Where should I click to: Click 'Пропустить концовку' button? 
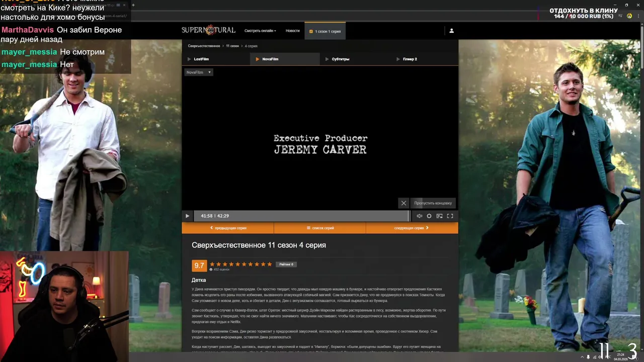[x=433, y=203]
